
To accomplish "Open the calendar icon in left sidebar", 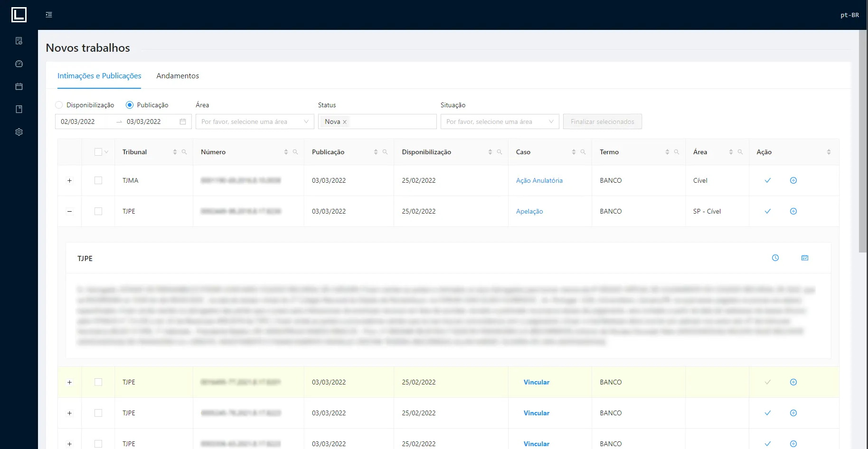I will pyautogui.click(x=19, y=86).
